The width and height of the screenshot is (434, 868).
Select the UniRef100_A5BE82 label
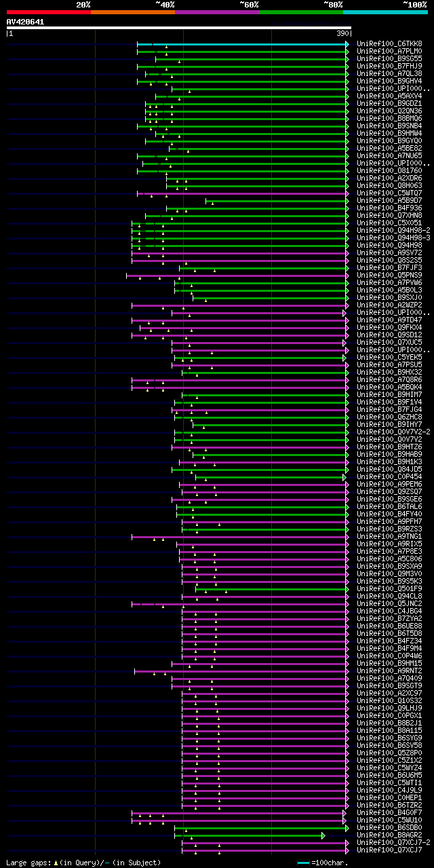pyautogui.click(x=388, y=148)
